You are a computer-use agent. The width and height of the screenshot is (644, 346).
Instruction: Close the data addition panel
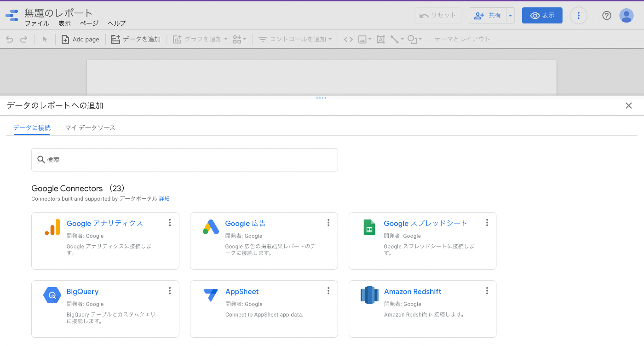(629, 106)
